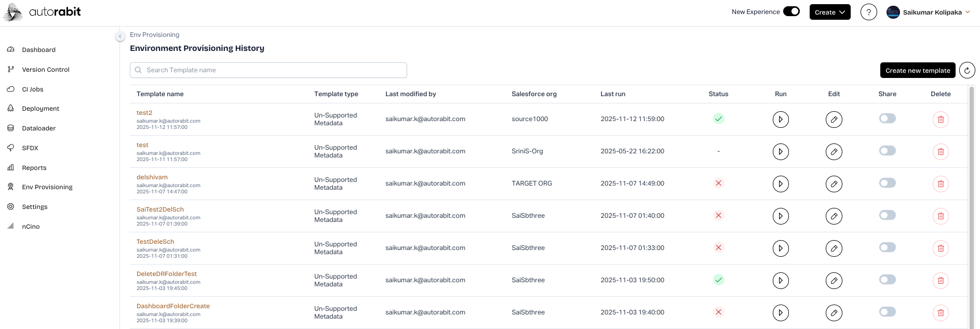Edit the SaiTest2DelSch template

pos(834,216)
